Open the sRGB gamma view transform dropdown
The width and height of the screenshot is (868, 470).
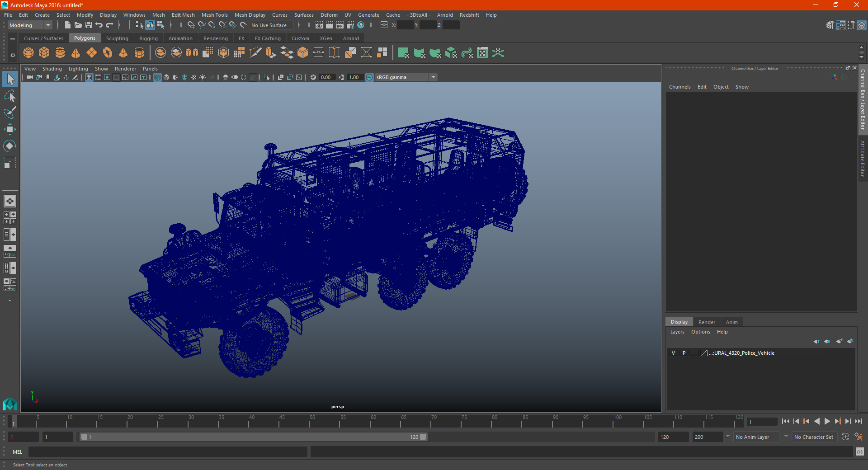coord(406,77)
